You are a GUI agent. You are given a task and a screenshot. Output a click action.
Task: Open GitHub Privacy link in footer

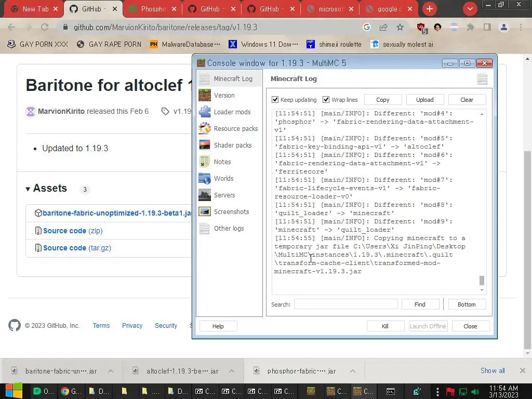(x=132, y=325)
